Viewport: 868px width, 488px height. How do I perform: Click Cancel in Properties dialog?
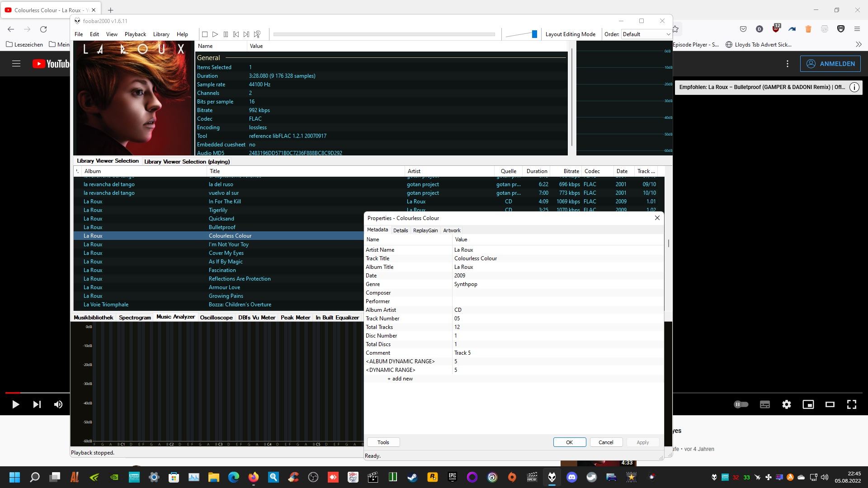point(606,442)
